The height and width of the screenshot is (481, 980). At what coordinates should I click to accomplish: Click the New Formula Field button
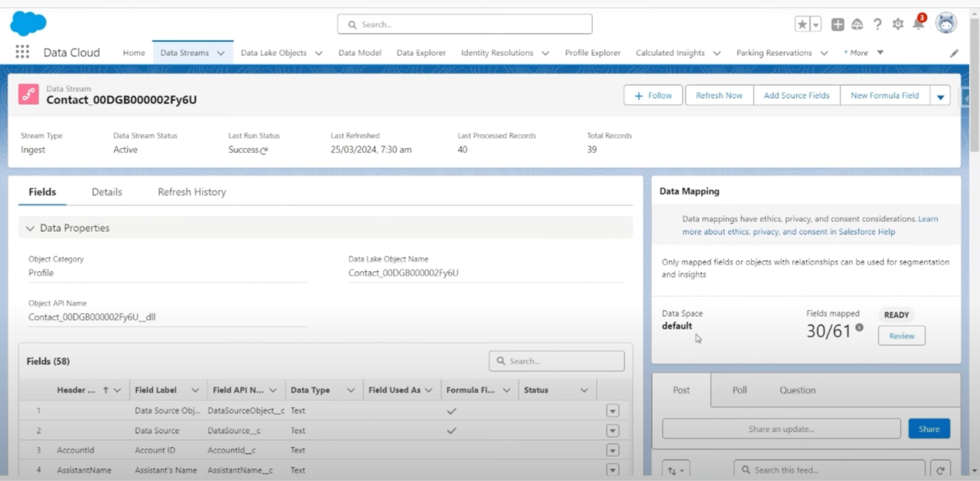pos(884,95)
